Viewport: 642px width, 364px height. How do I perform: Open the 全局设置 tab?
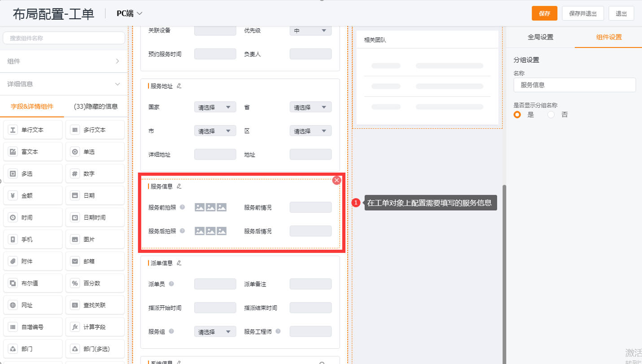tap(540, 37)
